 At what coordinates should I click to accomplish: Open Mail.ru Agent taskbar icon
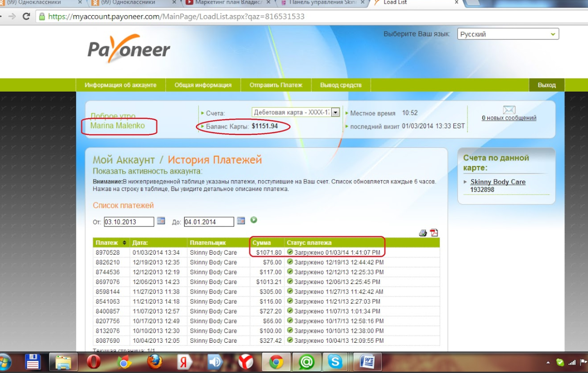click(x=306, y=362)
